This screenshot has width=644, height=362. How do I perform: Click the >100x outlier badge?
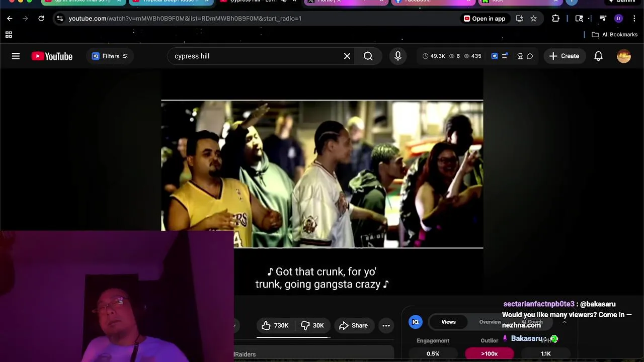click(489, 353)
